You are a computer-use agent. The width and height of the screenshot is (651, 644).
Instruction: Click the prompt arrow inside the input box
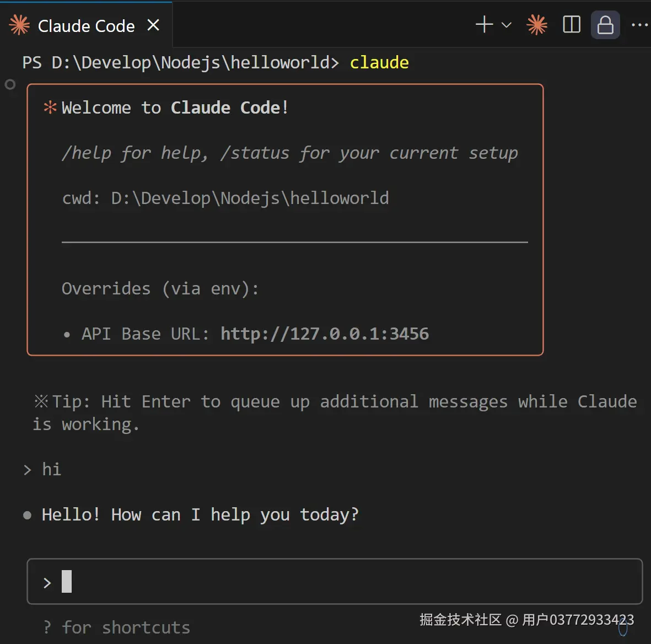[47, 582]
